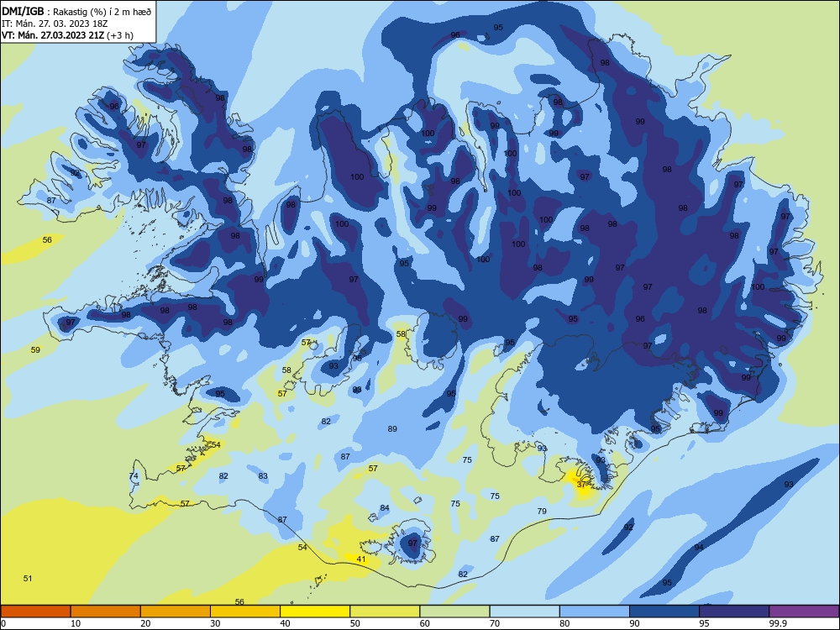Choose the 30–40 amber legend swatch
840x630 pixels.
(x=245, y=612)
